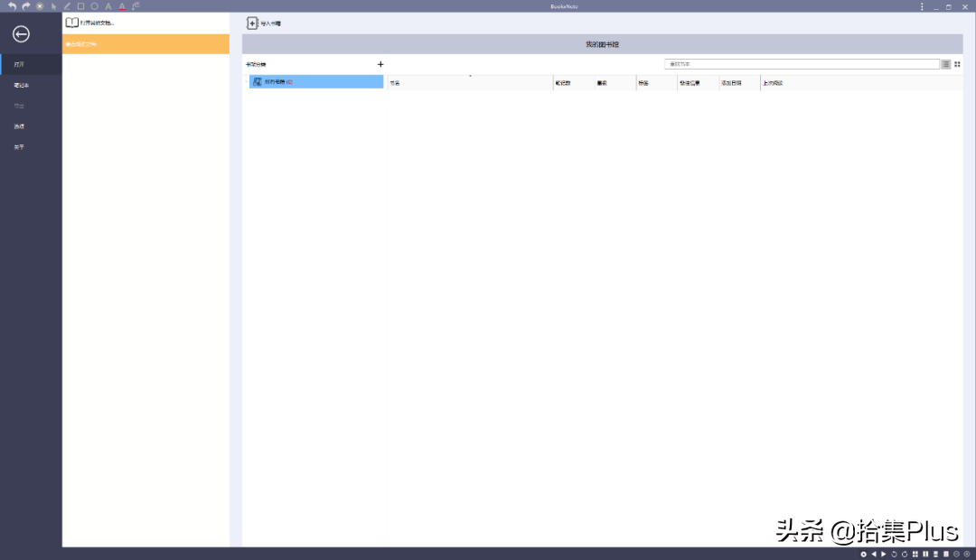Select single page layout icon in bottom bar
The height and width of the screenshot is (560, 976).
[x=946, y=554]
